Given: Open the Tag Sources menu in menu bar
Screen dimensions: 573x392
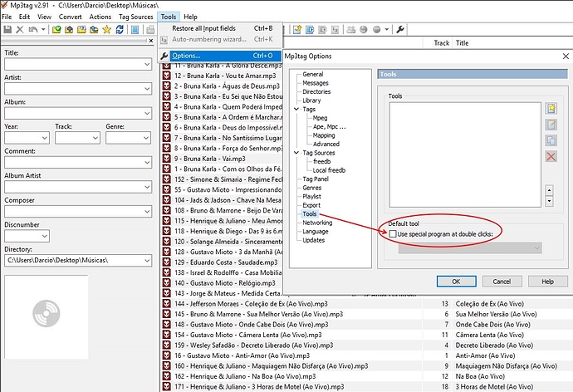Looking at the screenshot, I should [x=136, y=17].
